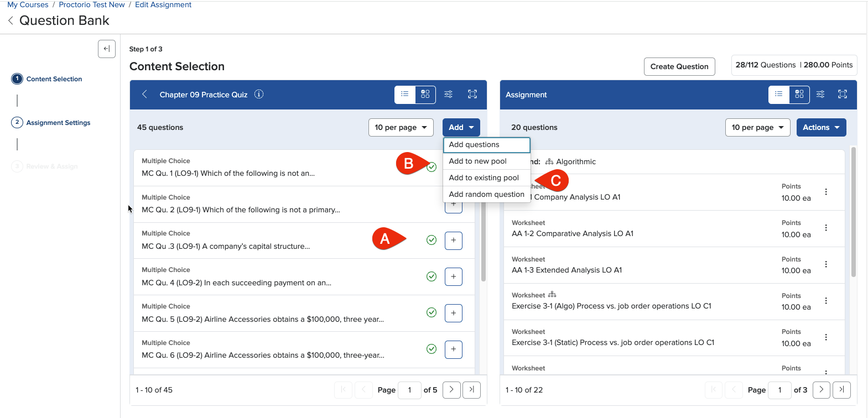Viewport: 868px width, 418px height.
Task: Open MC Qu. 1 Which of the following question
Action: point(228,173)
